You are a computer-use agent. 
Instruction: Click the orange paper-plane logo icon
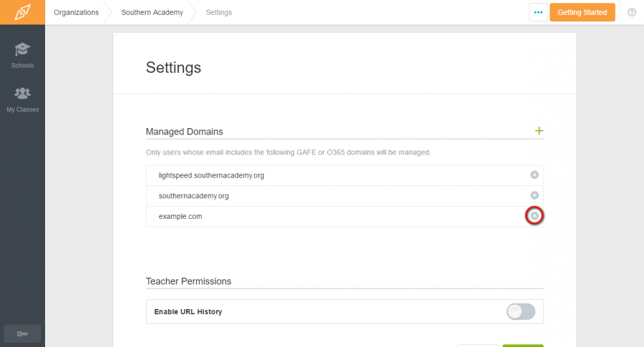pos(22,12)
